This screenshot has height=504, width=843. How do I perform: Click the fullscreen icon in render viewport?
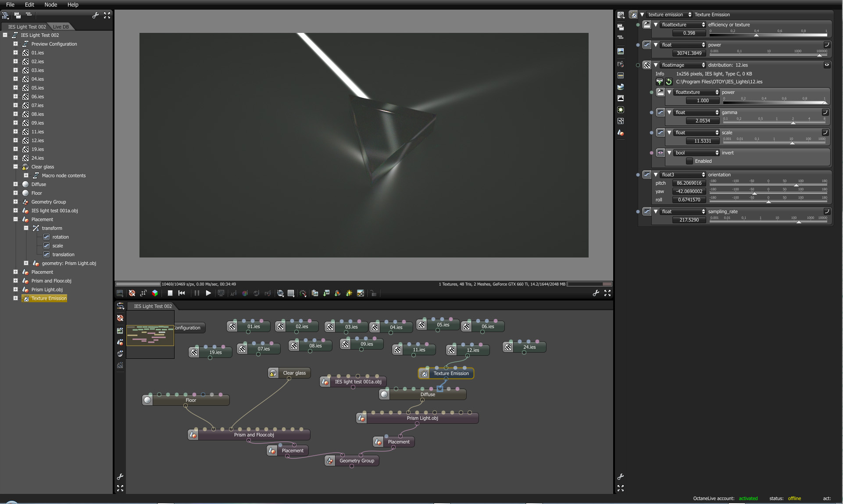(x=607, y=293)
